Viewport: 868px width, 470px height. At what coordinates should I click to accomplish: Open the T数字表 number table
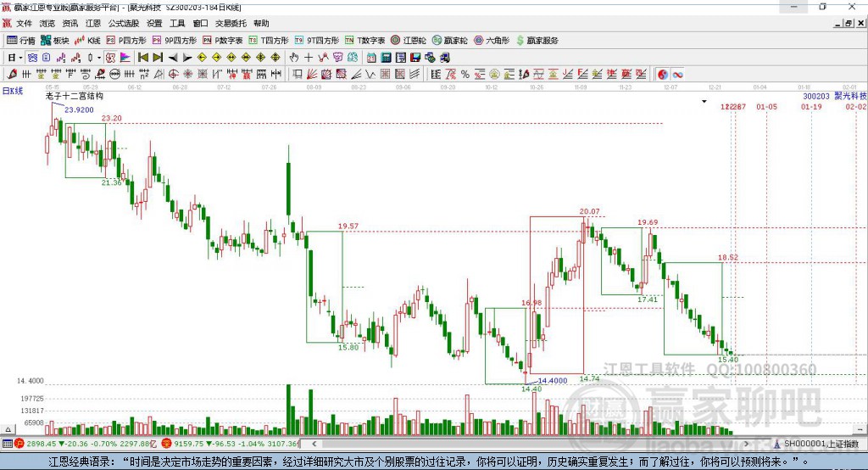[x=364, y=41]
